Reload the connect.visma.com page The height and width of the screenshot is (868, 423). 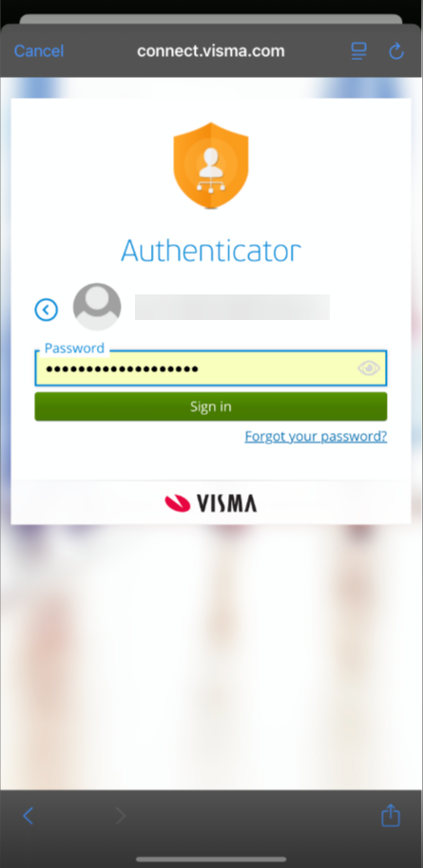(x=395, y=51)
